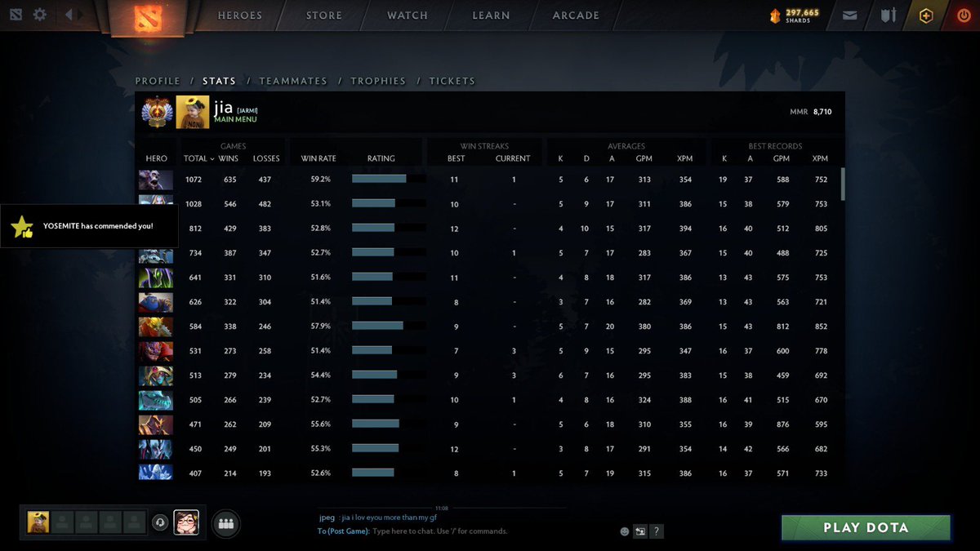
Task: Click the 876 best GPM record cell
Action: (x=782, y=424)
